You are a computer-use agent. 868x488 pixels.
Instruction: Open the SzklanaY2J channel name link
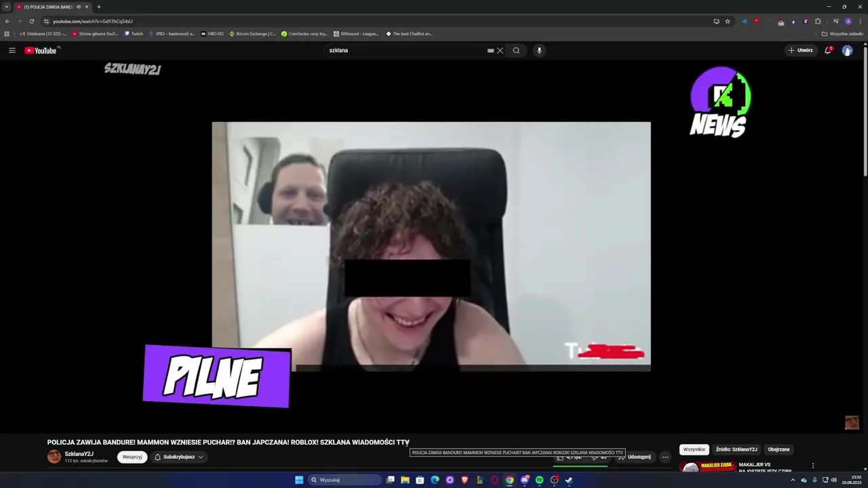tap(79, 453)
